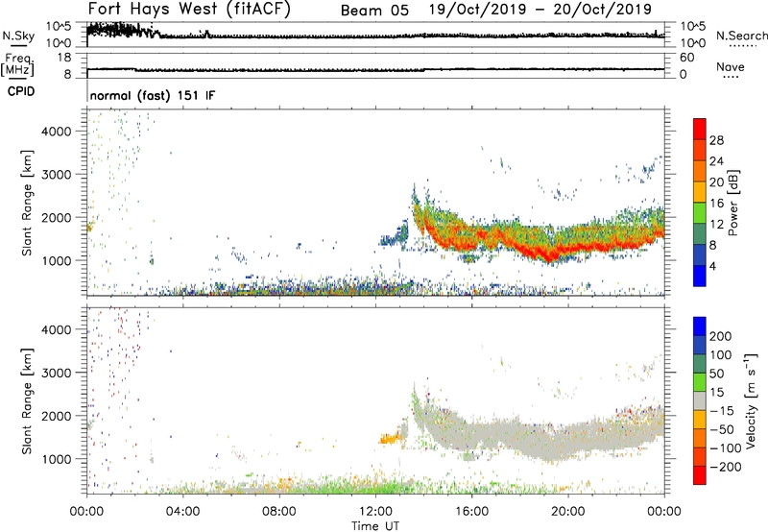Click the 16 label on power colorbar

(716, 204)
